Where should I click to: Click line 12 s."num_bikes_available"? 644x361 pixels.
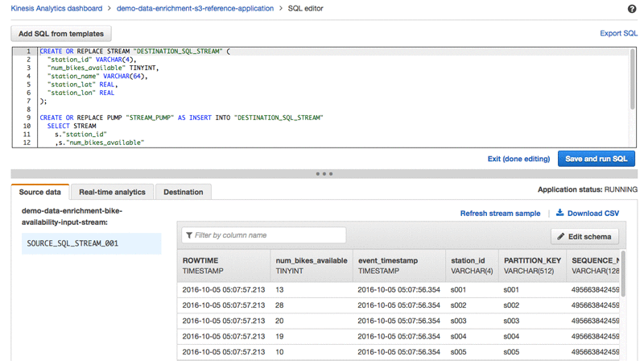click(100, 143)
